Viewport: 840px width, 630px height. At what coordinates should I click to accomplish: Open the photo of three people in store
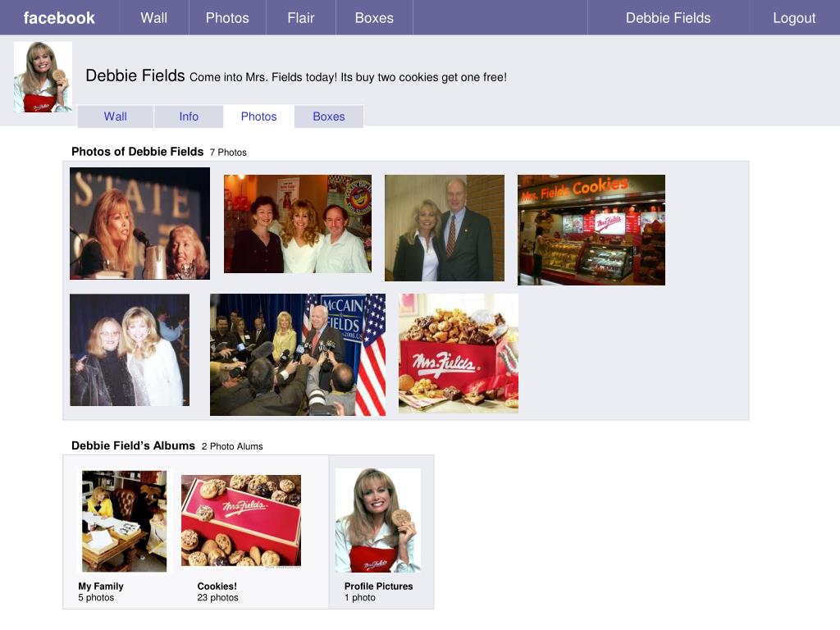coord(297,224)
